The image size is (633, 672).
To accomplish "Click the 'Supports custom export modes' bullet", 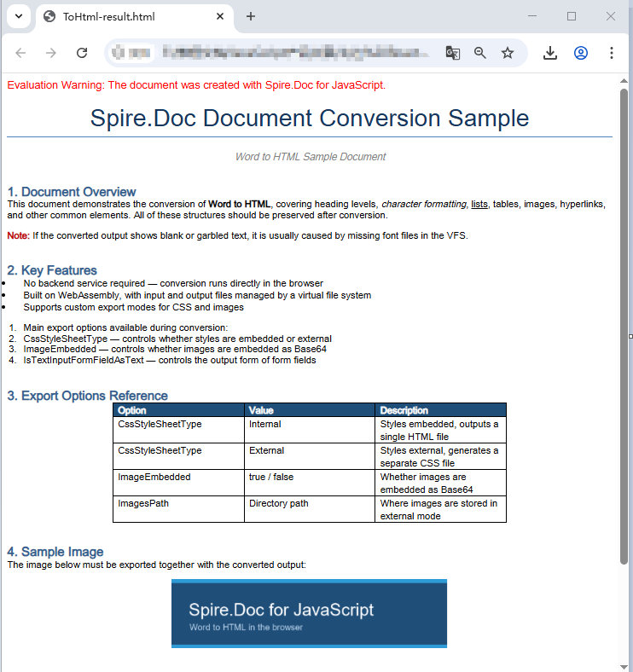I will tap(133, 307).
